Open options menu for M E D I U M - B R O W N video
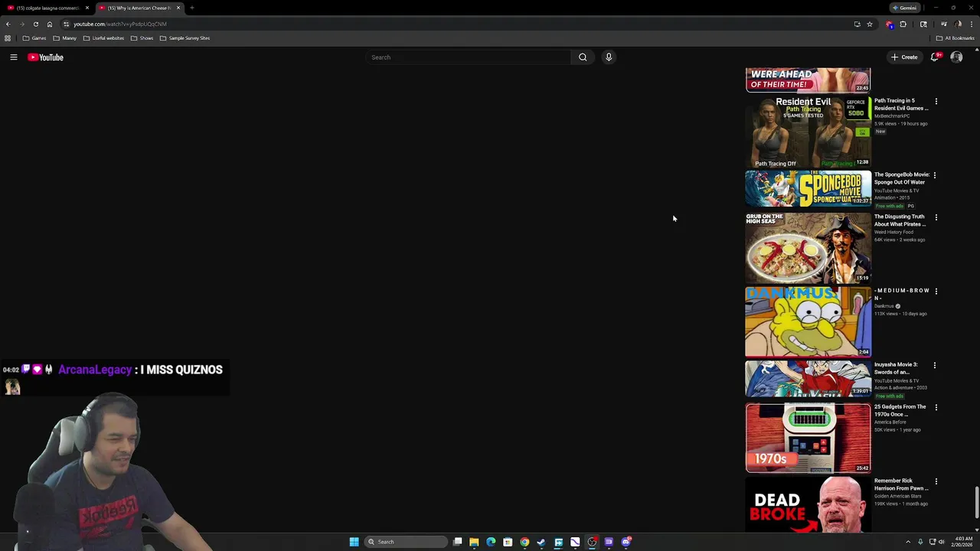 936,292
